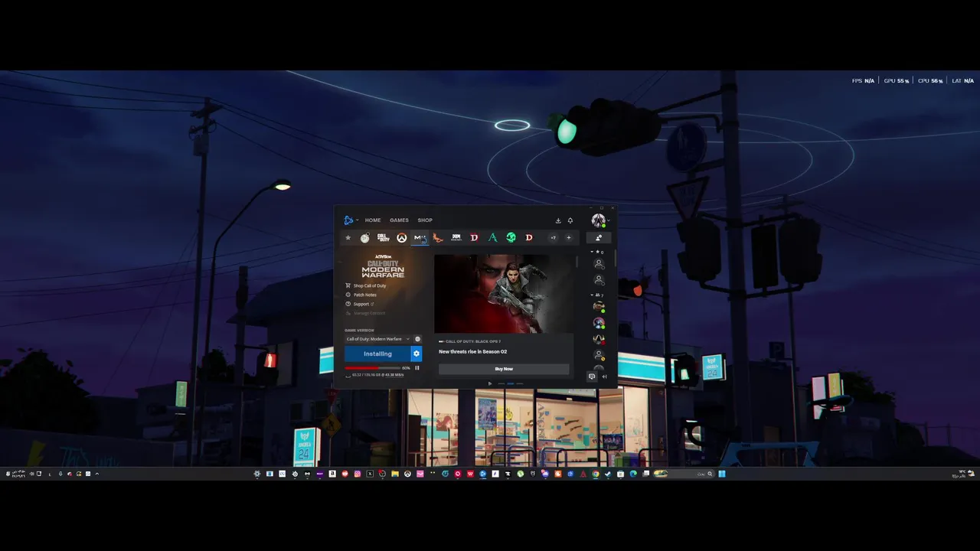The image size is (980, 551).
Task: Click the region globe icon
Action: (x=417, y=339)
